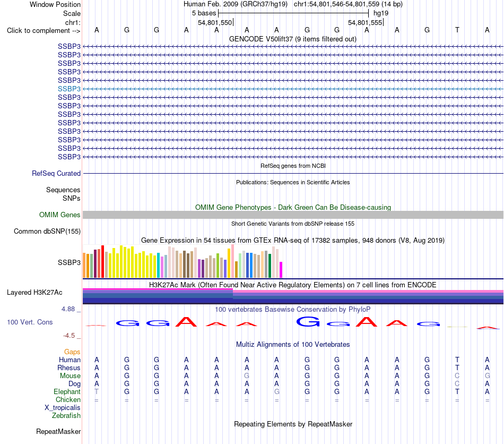Click the Layered H3K27Ac track label
Viewport: 504px width, 444px height.
[34, 293]
